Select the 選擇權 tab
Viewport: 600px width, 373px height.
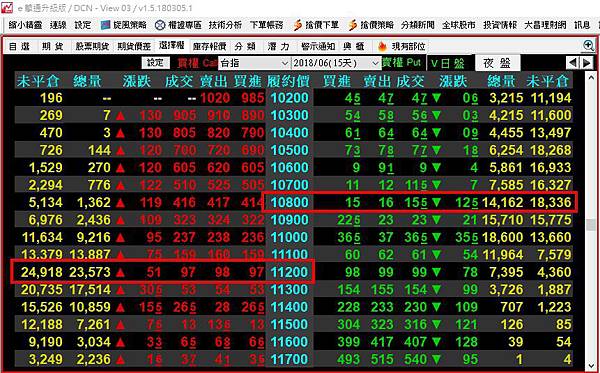pos(172,46)
